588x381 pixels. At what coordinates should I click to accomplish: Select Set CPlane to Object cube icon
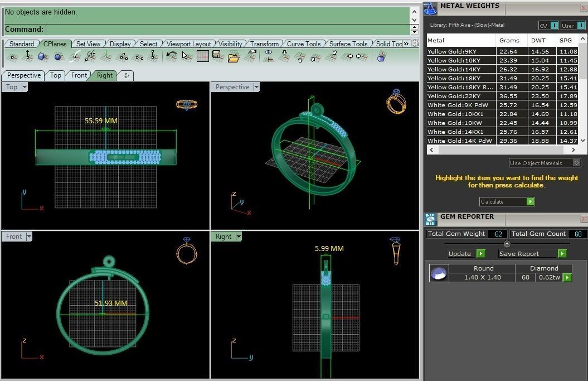click(x=43, y=57)
